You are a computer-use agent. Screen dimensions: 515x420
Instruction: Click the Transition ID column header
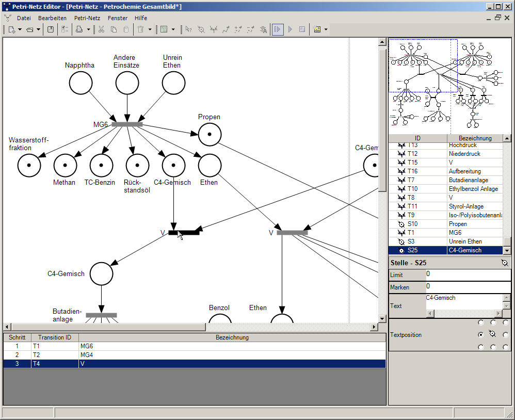(55, 337)
